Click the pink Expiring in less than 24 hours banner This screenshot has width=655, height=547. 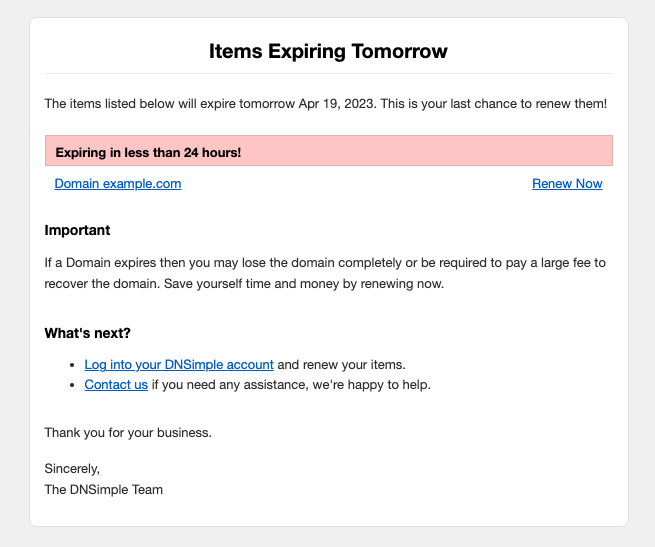pyautogui.click(x=328, y=152)
